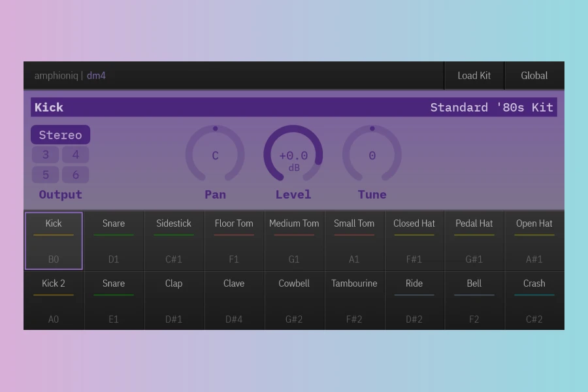Select the Floor Tom pad

coord(234,240)
